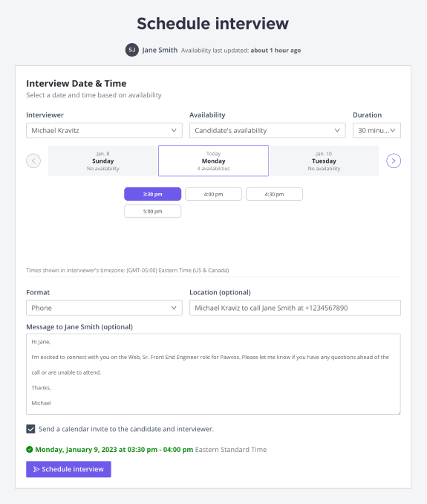Click the Jane Smith candidate name
This screenshot has width=427, height=504.
tap(160, 50)
